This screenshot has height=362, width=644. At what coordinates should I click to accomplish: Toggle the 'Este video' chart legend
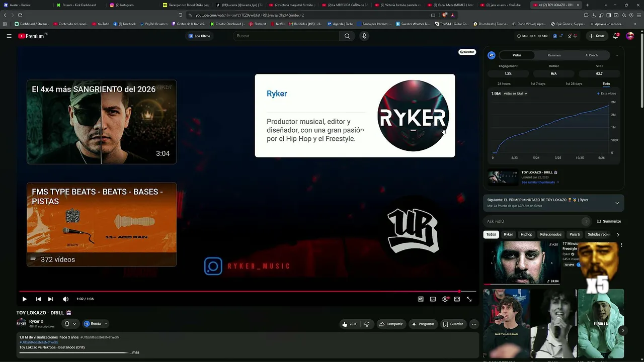(x=607, y=94)
